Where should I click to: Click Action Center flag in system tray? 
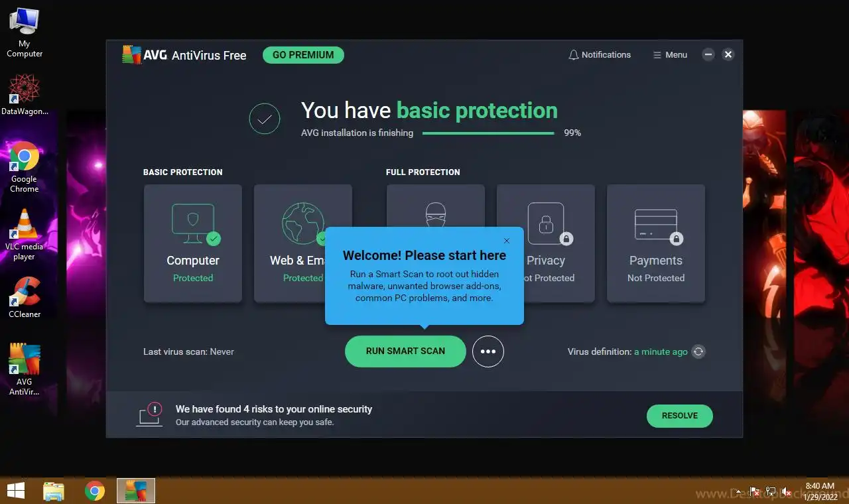click(754, 492)
